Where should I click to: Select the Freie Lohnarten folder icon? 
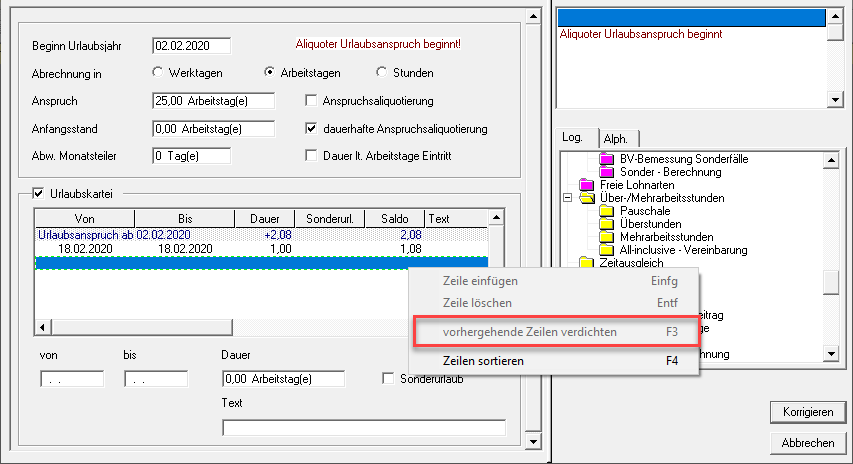pyautogui.click(x=586, y=185)
